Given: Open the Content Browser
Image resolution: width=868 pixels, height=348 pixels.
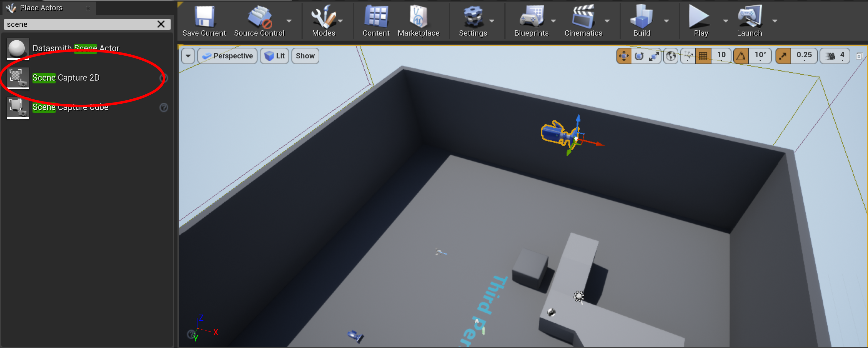Looking at the screenshot, I should pyautogui.click(x=376, y=20).
